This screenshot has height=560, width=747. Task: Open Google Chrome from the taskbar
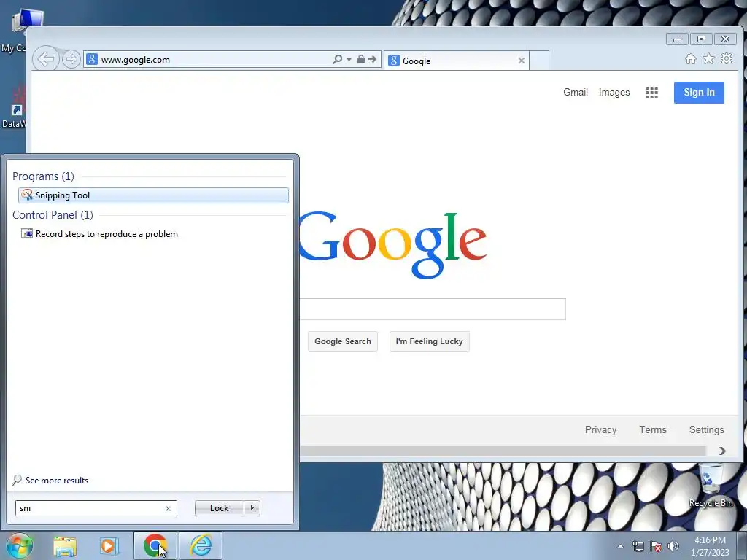(x=155, y=545)
